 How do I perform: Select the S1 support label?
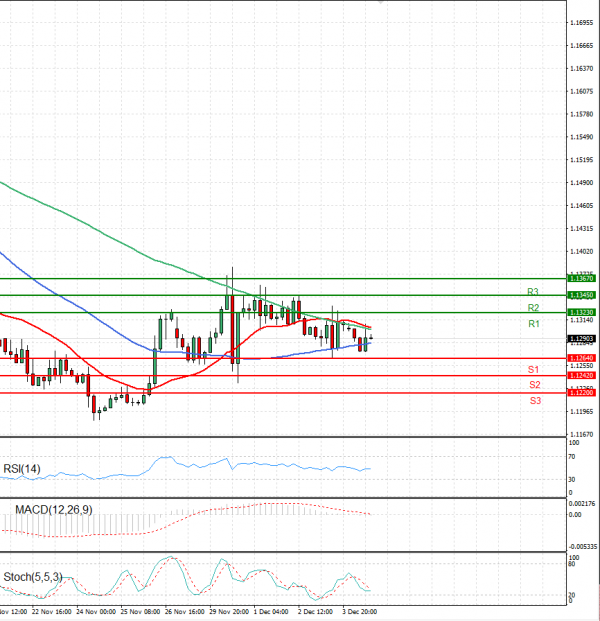click(x=535, y=369)
